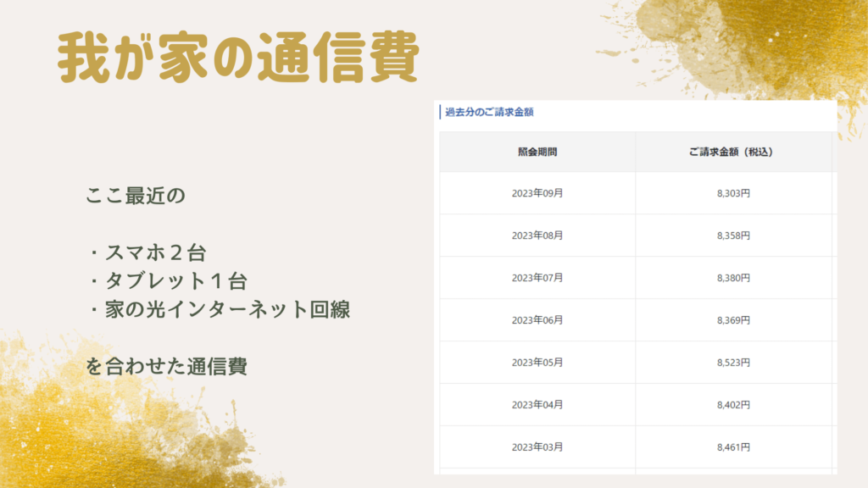
Task: Select the 2023年07月 row cell
Action: pos(537,278)
